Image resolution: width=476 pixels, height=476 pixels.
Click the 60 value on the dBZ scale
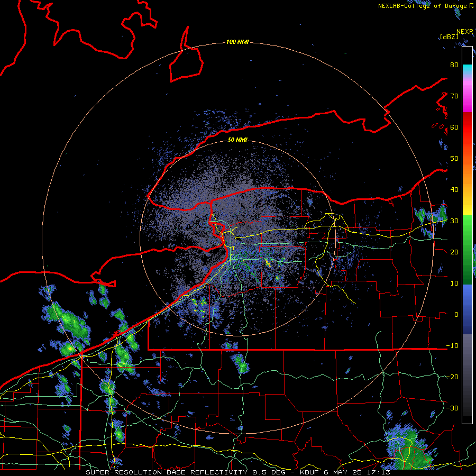[x=454, y=127]
